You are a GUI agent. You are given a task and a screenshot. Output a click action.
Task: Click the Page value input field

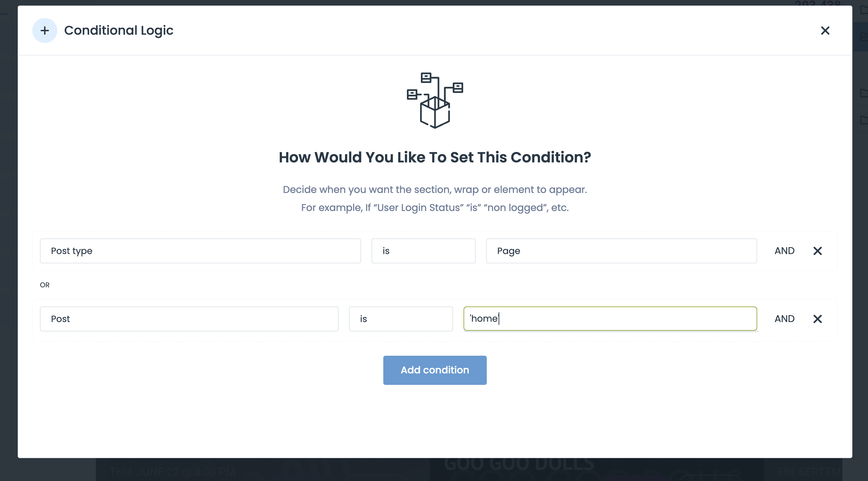[621, 251]
